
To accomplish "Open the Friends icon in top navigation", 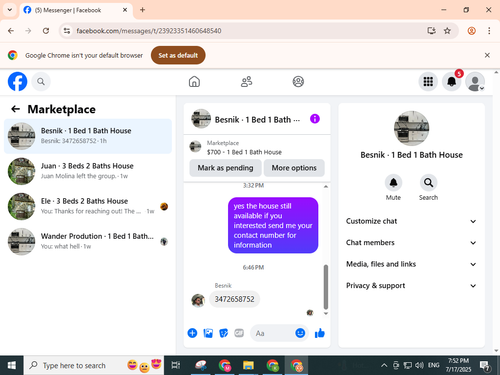I will pos(246,81).
